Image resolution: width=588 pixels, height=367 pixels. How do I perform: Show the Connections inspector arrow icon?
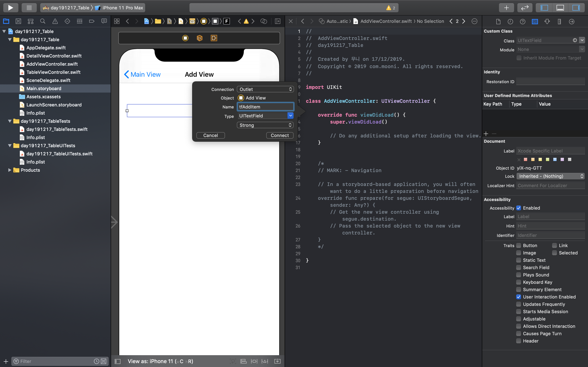pos(571,22)
